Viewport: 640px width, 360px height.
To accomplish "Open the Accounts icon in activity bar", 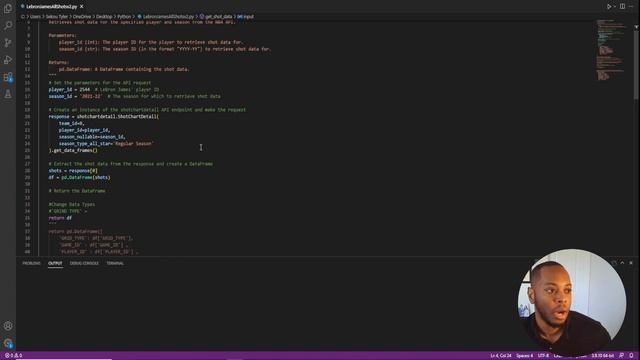I will coord(8,326).
